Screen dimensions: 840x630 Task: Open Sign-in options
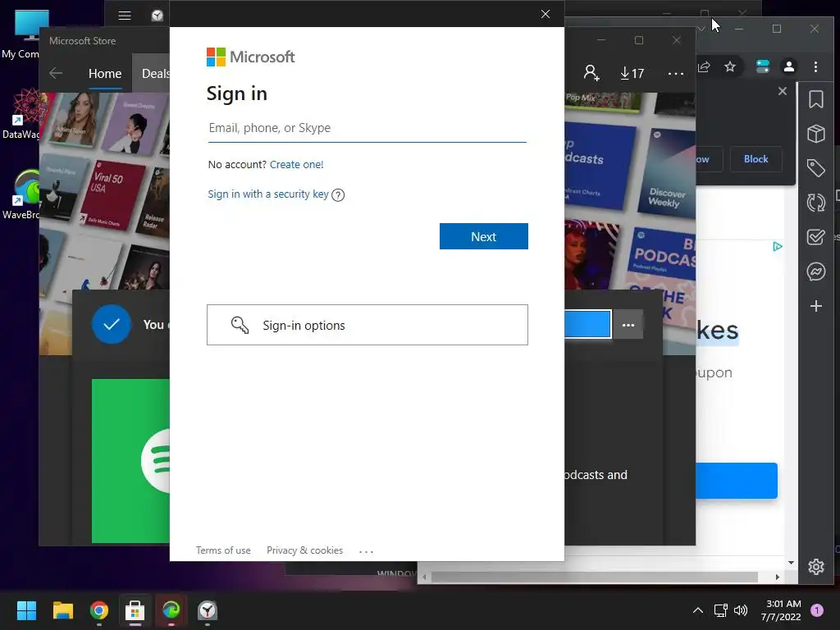point(367,325)
